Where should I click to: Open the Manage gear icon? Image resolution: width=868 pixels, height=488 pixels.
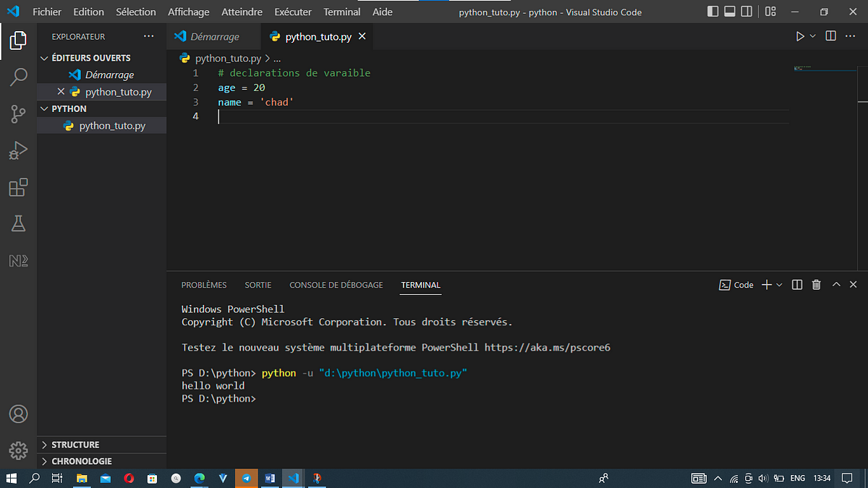[x=18, y=450]
